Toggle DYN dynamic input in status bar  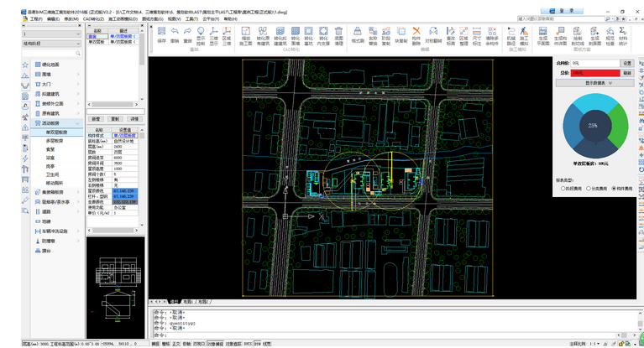click(257, 344)
